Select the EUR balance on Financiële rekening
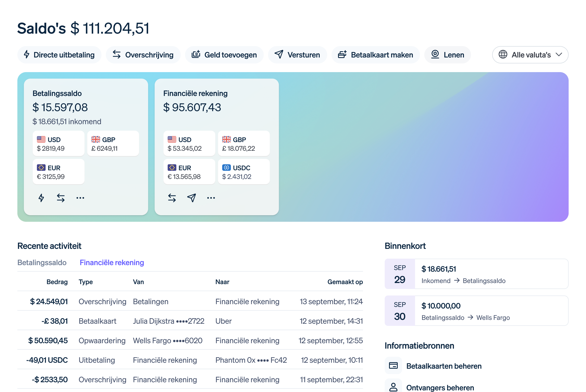The width and height of the screenshot is (586, 392). click(x=189, y=171)
